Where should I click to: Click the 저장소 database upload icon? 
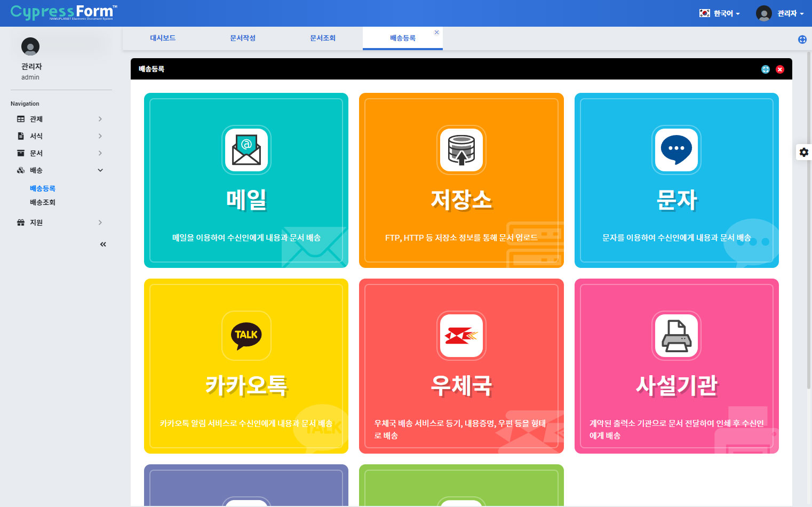(461, 150)
